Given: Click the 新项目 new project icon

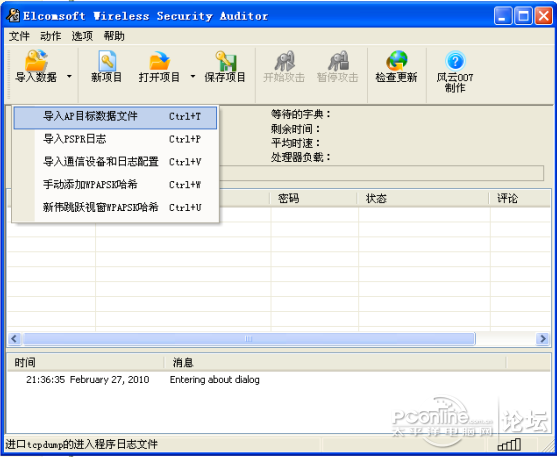Looking at the screenshot, I should (x=107, y=61).
